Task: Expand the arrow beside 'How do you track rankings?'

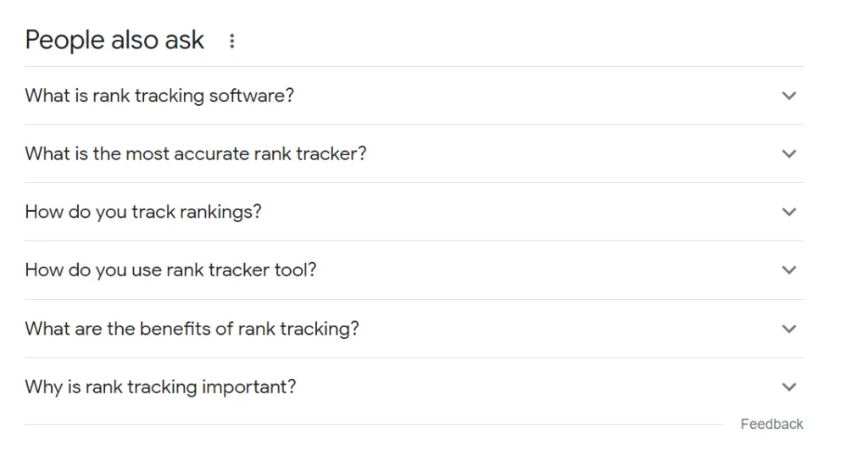Action: click(789, 212)
